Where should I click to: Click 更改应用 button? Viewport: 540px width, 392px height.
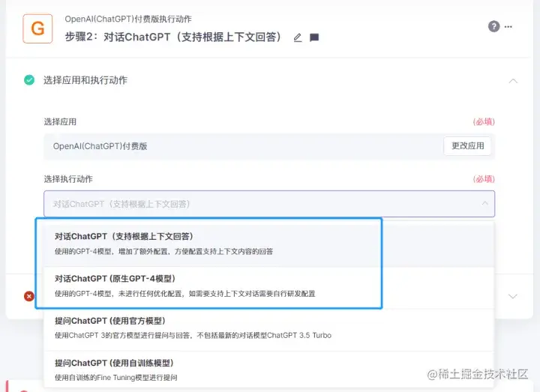point(467,146)
